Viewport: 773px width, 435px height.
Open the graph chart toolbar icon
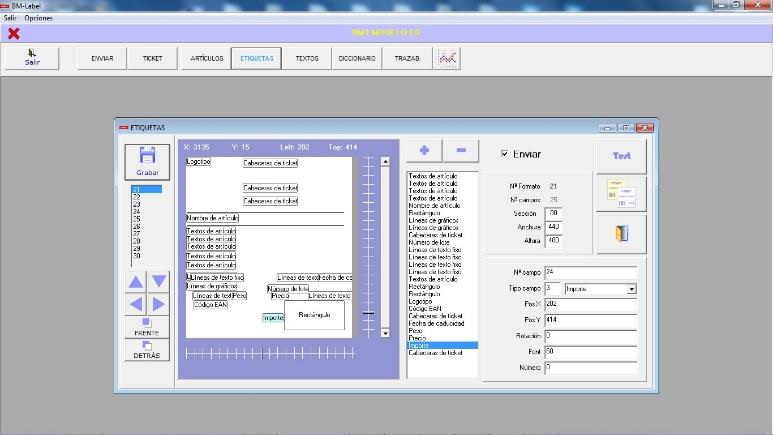447,58
